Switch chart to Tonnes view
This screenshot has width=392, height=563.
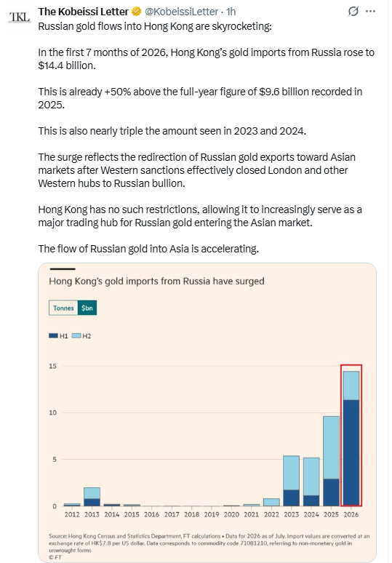(x=63, y=308)
